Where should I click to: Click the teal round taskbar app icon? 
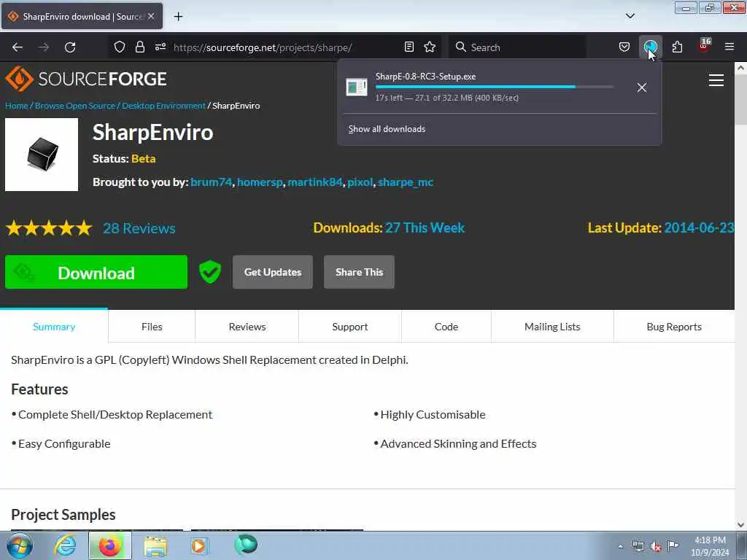click(x=246, y=544)
